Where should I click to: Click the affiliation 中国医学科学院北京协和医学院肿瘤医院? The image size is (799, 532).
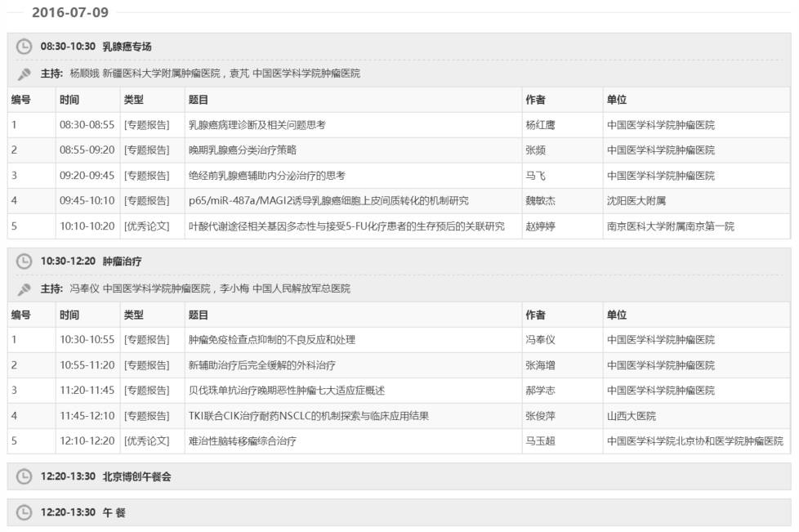695,440
